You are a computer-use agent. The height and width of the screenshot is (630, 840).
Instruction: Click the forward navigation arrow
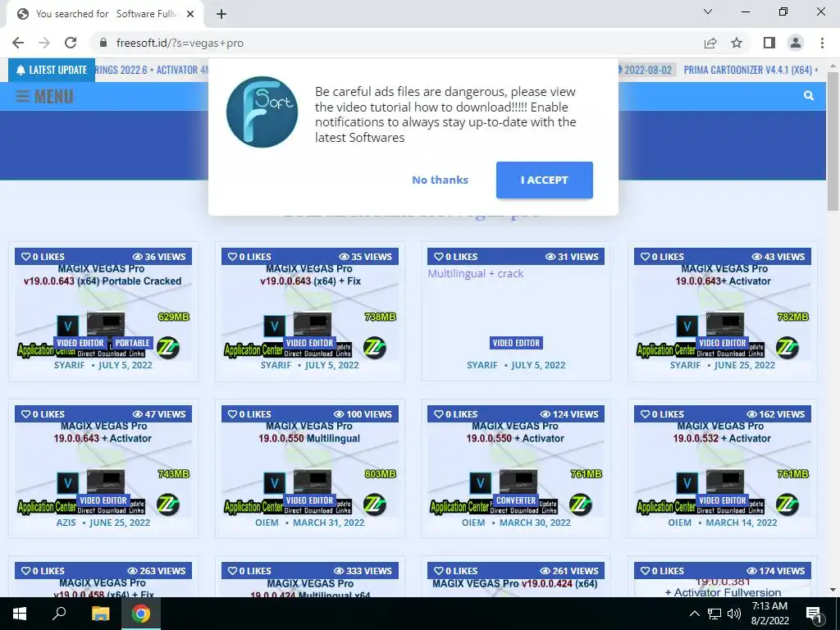tap(44, 43)
